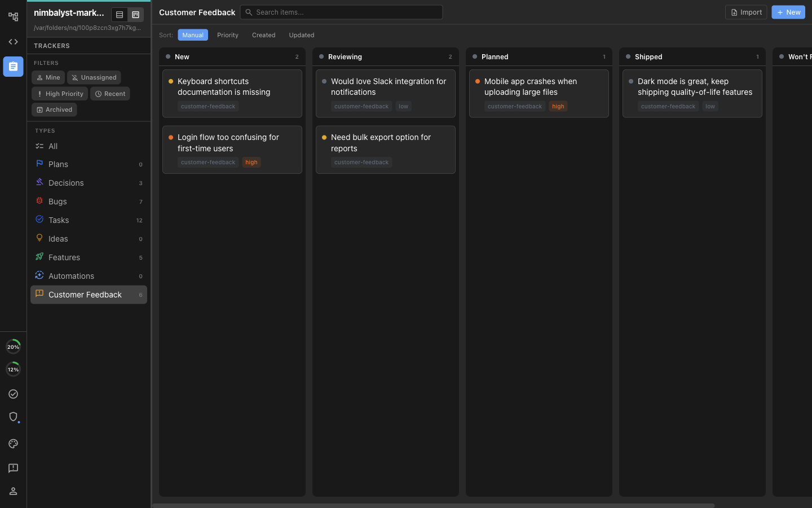The image size is (812, 508).
Task: Open Need bulk export option card
Action: pyautogui.click(x=386, y=150)
